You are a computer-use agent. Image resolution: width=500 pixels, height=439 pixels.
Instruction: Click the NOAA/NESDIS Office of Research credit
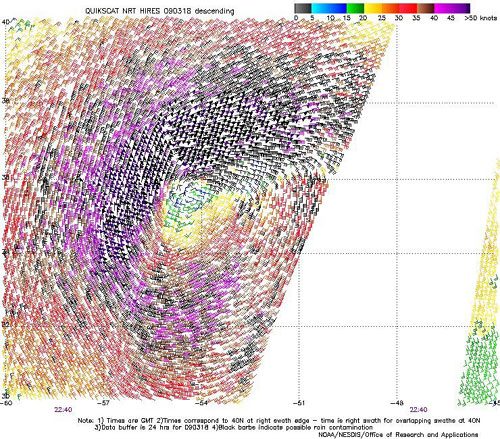click(x=398, y=435)
